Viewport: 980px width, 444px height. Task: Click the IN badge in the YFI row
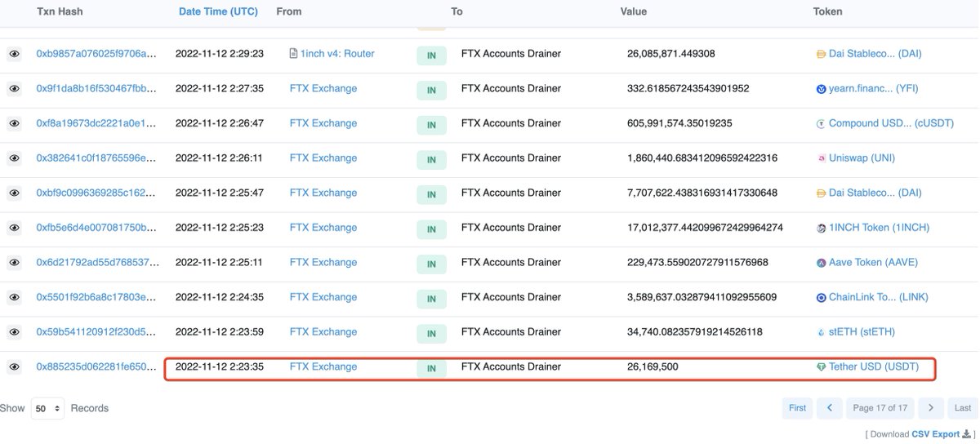(431, 90)
